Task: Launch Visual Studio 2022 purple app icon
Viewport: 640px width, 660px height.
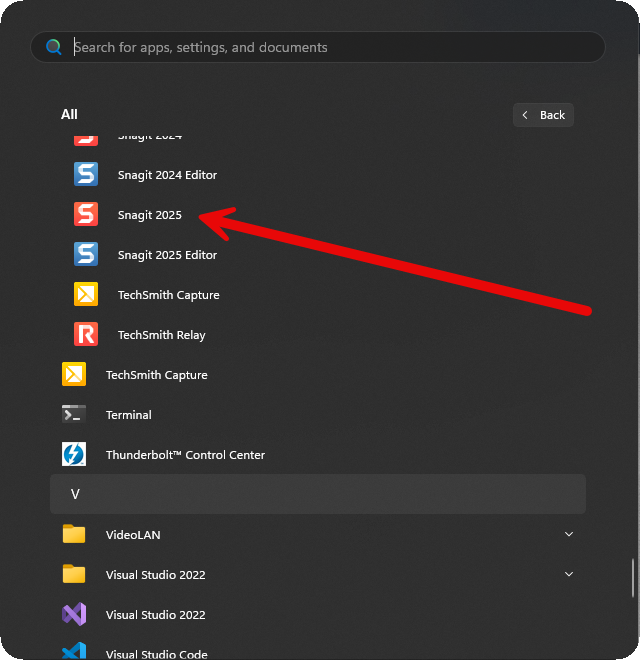Action: 74,614
